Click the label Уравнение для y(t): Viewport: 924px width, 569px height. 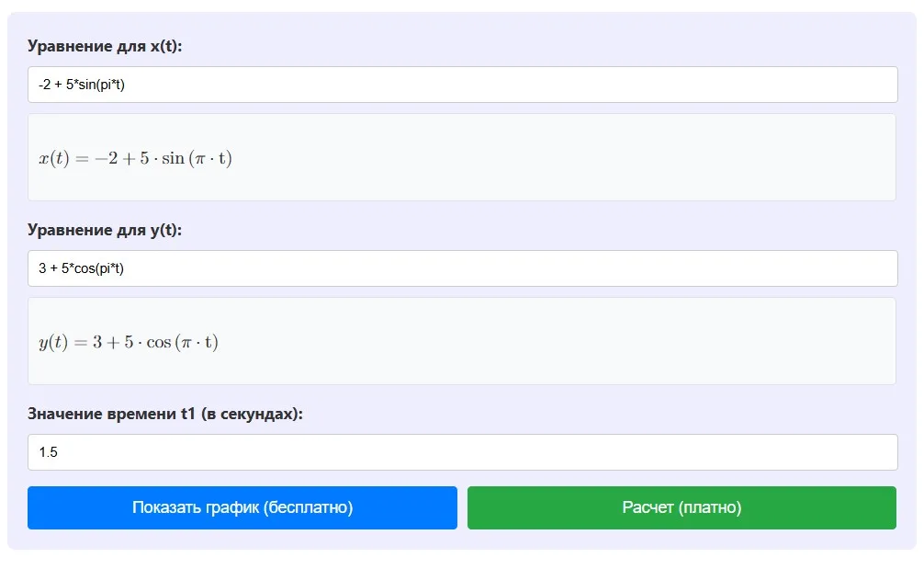pyautogui.click(x=105, y=230)
